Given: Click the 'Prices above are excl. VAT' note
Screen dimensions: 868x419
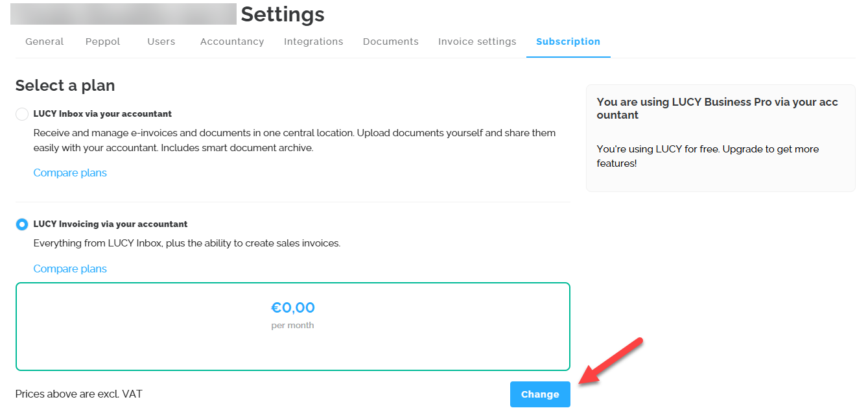Looking at the screenshot, I should coord(78,394).
